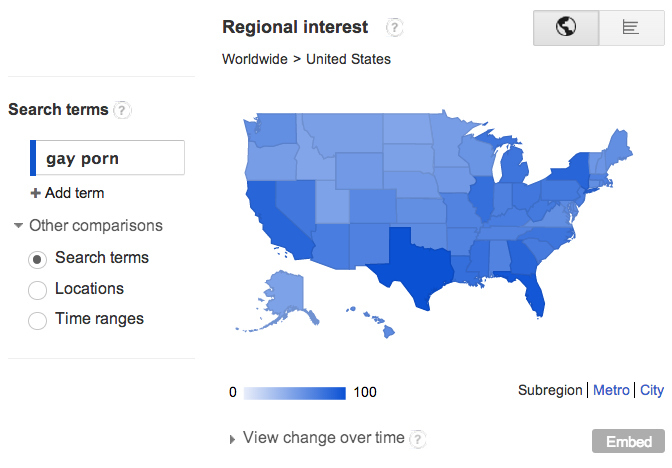Switch to the City breakdown
This screenshot has width=672, height=468.
coord(651,390)
